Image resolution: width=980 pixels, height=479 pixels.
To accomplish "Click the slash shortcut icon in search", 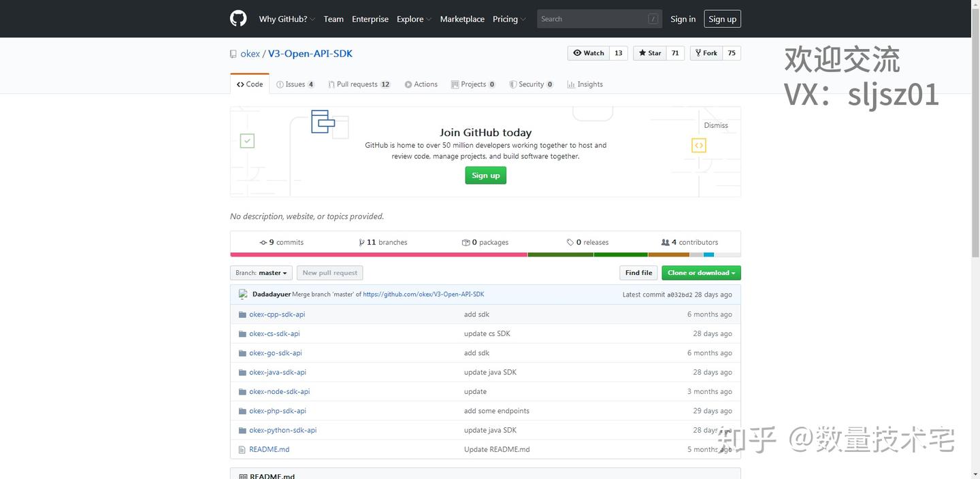I will pos(653,19).
